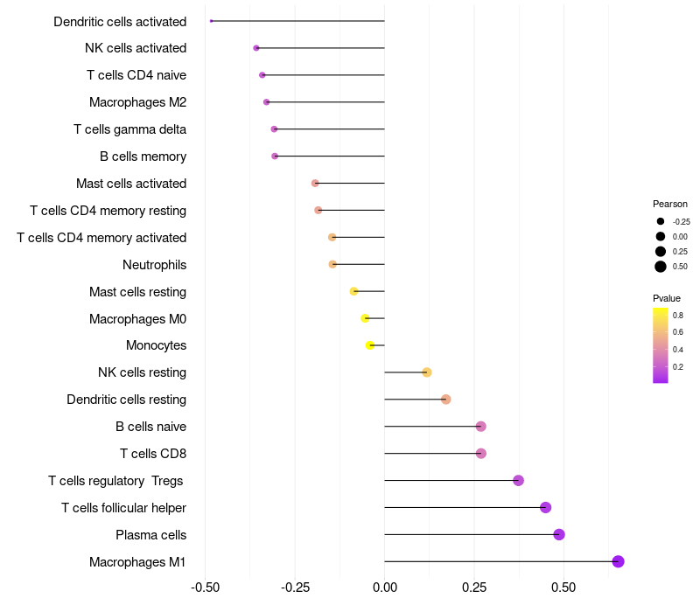
Task: Click the Monocytes yellow dot
Action: click(x=369, y=345)
